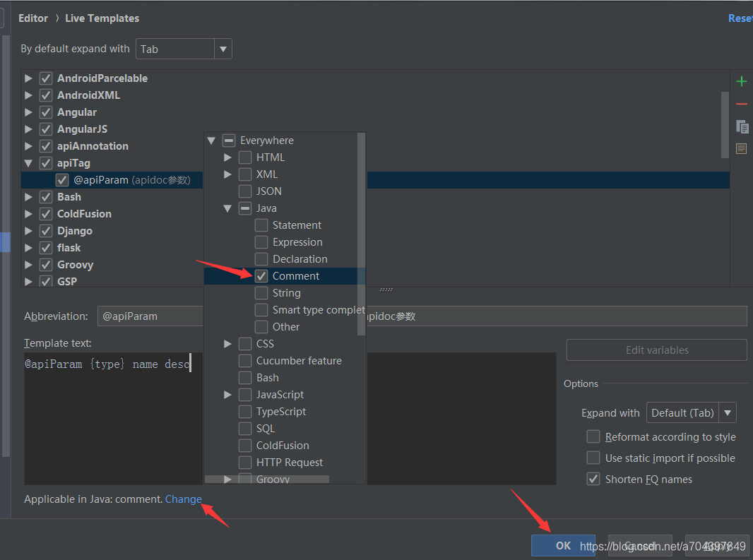Select the Smart type completion entry

(x=319, y=310)
